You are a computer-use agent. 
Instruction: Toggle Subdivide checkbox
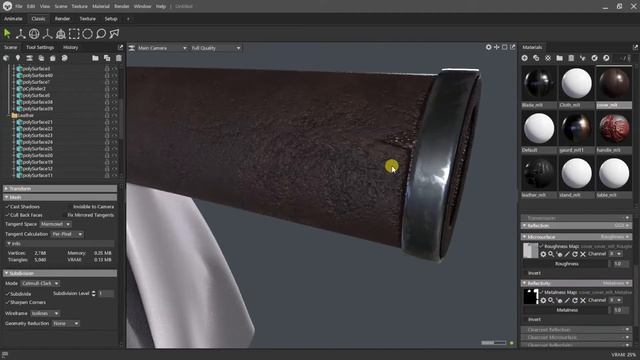click(x=7, y=294)
